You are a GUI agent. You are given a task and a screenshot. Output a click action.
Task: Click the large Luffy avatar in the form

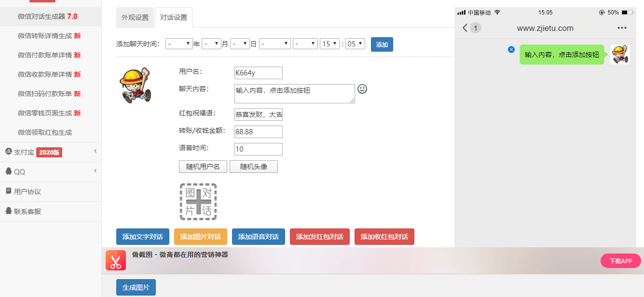135,85
